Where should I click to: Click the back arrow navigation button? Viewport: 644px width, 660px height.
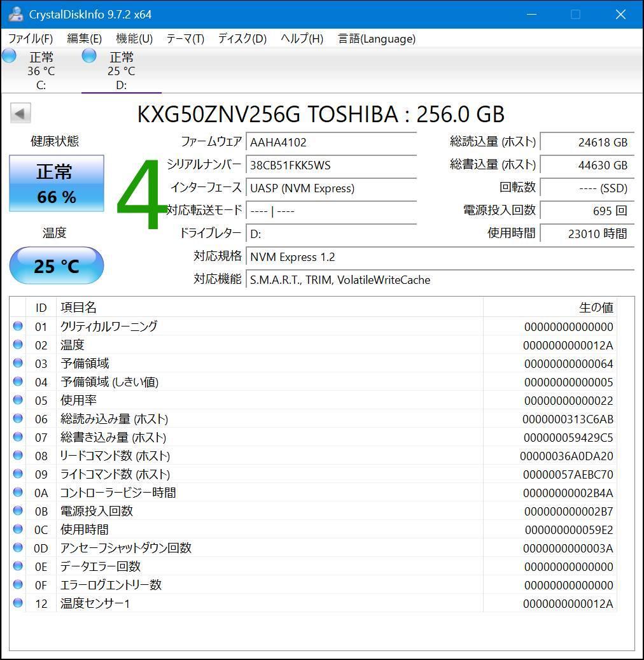click(20, 113)
